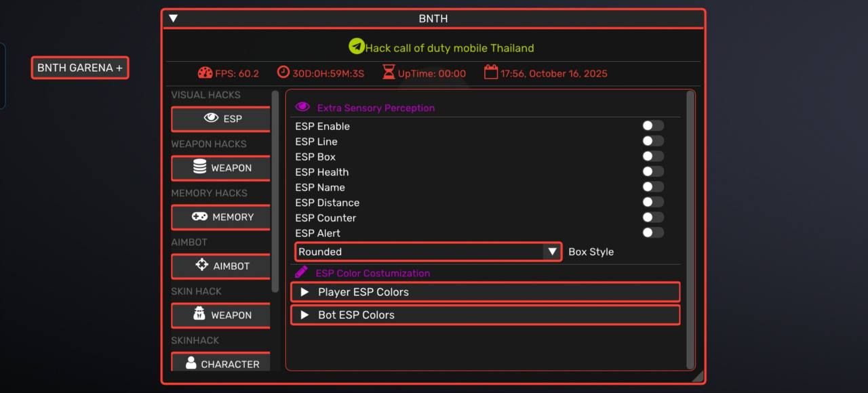
Task: Click the pencil icon for ESP Color Costumization
Action: click(301, 272)
